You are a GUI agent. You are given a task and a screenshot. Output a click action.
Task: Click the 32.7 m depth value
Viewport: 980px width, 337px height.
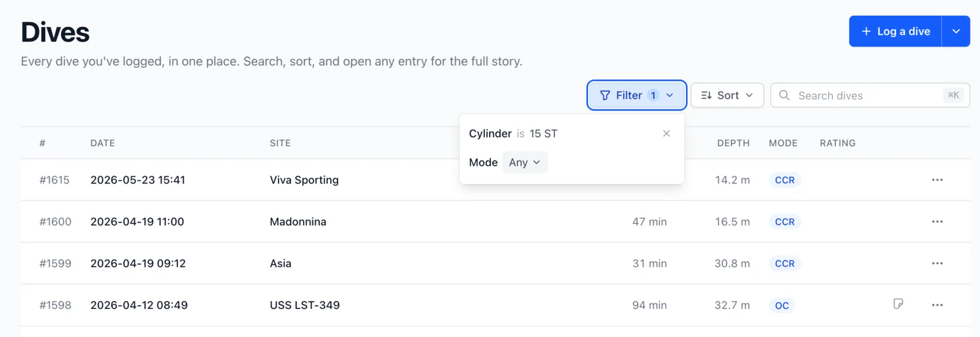coord(732,305)
